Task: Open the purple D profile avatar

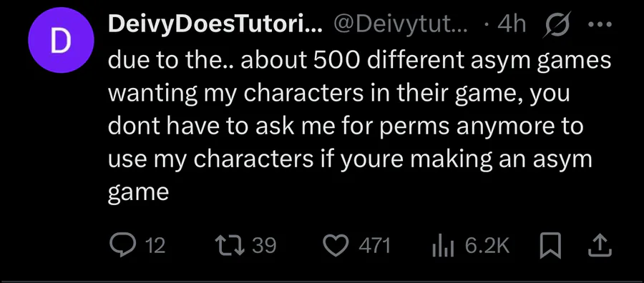Action: click(61, 40)
